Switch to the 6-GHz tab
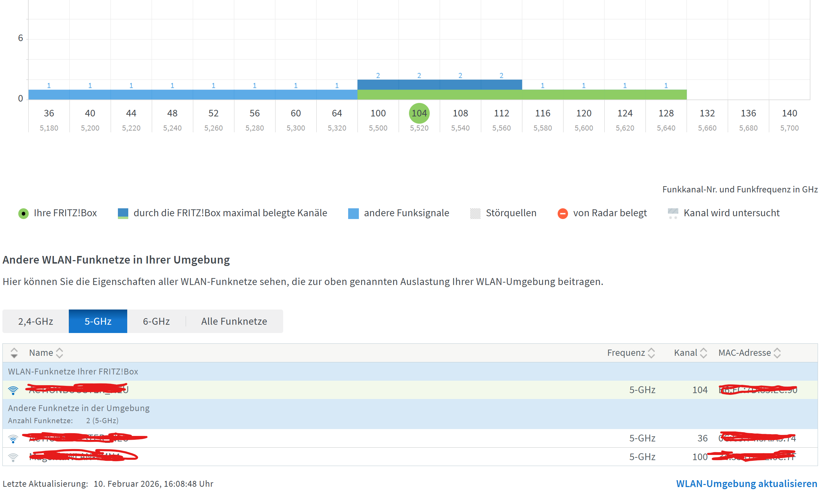The height and width of the screenshot is (504, 828). [156, 321]
